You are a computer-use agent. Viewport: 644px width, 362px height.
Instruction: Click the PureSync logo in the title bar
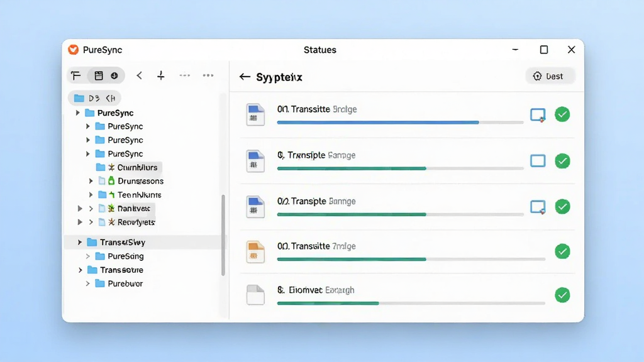point(74,50)
